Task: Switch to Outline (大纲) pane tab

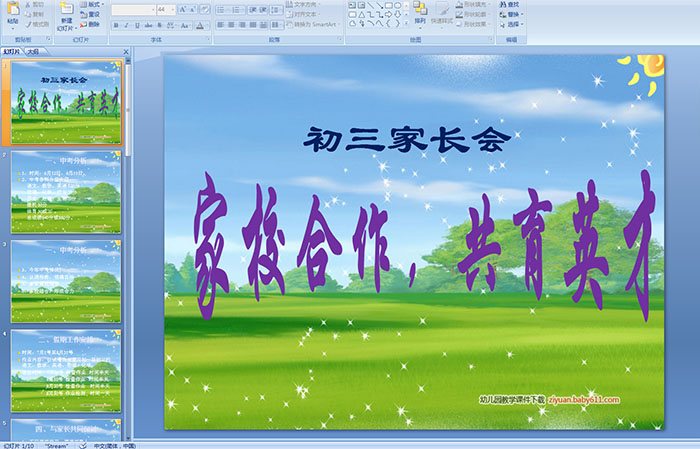Action: (33, 52)
